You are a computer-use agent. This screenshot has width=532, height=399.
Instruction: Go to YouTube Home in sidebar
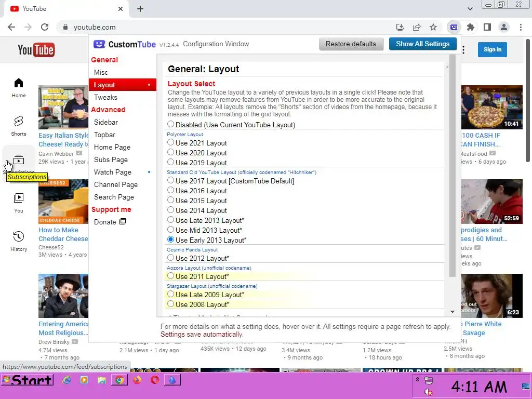pyautogui.click(x=19, y=88)
